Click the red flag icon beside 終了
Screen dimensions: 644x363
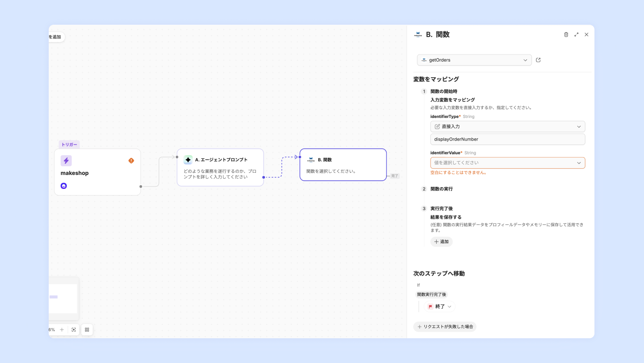coord(430,306)
